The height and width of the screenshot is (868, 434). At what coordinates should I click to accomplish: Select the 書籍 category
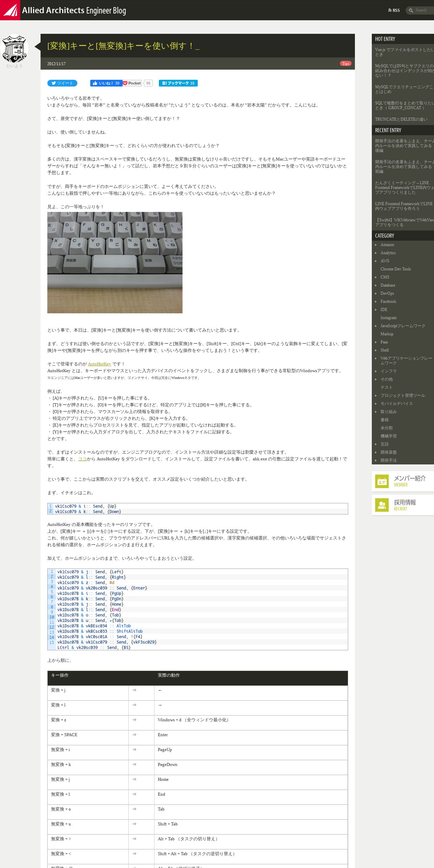click(x=385, y=420)
